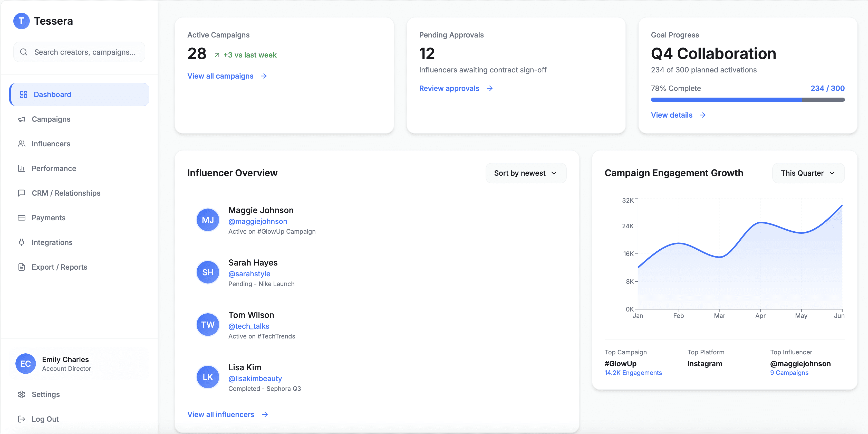Open the Campaigns menu item
This screenshot has height=434, width=868.
[x=79, y=119]
